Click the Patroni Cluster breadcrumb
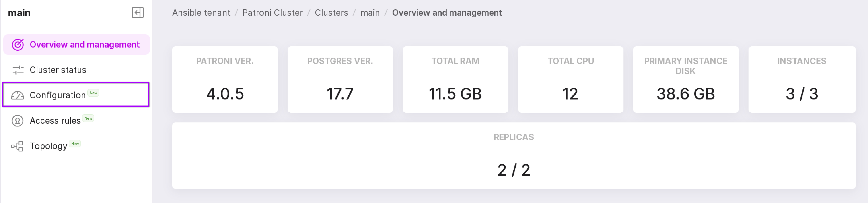Viewport: 868px width, 203px height. point(272,13)
